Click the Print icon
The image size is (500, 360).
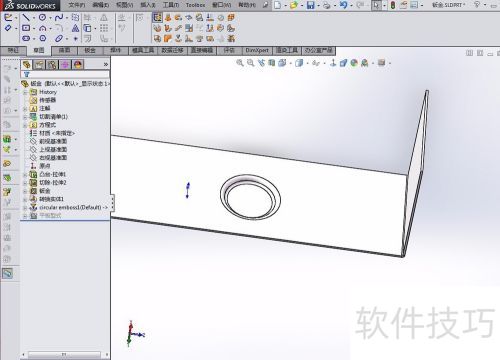(x=327, y=5)
